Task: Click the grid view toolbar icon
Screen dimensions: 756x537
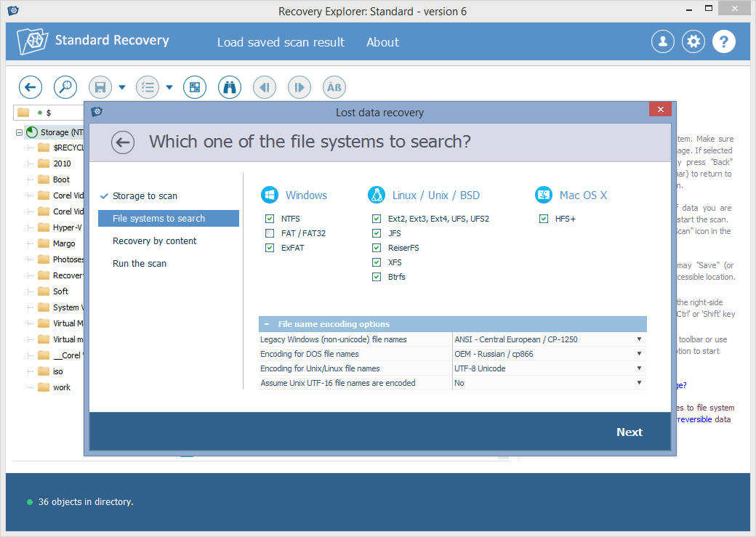Action: point(195,87)
